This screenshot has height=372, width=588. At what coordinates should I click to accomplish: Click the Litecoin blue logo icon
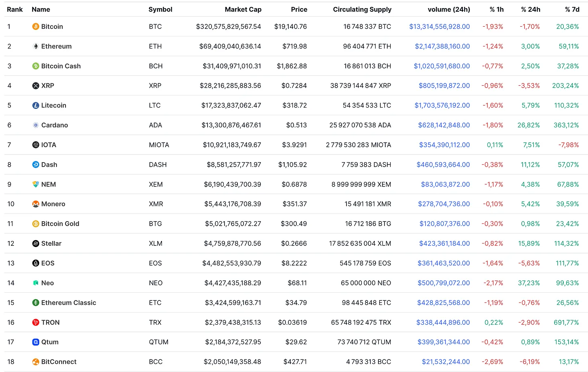click(x=36, y=106)
